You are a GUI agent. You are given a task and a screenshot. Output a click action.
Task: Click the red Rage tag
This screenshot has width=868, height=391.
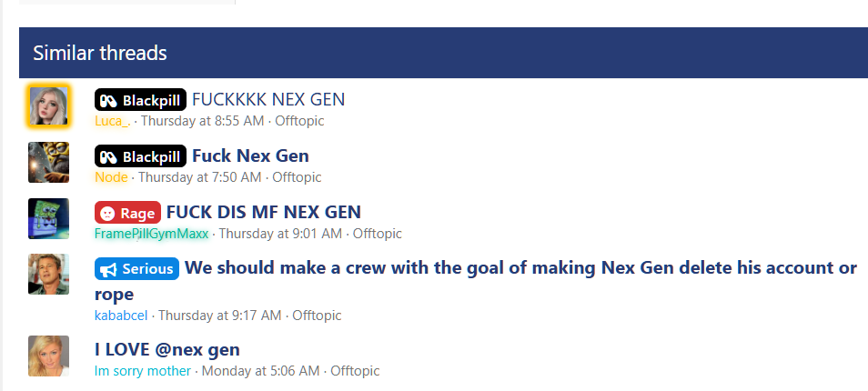pos(127,213)
